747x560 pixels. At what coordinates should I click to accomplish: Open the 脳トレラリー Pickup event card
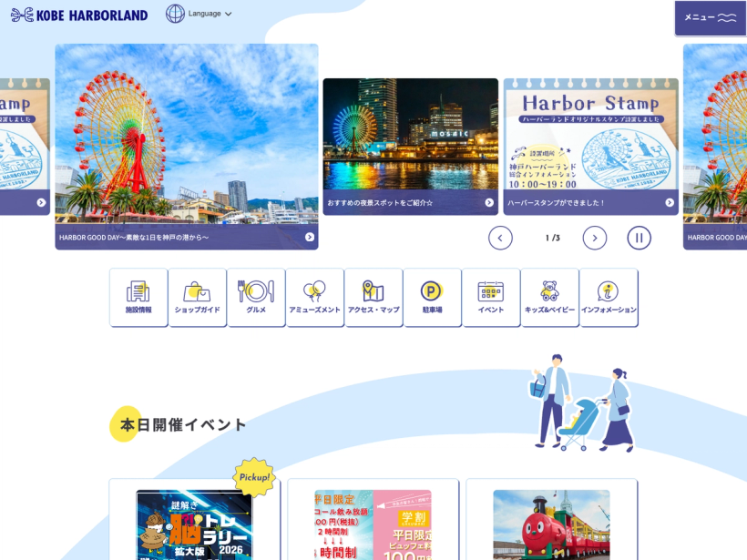point(194,520)
